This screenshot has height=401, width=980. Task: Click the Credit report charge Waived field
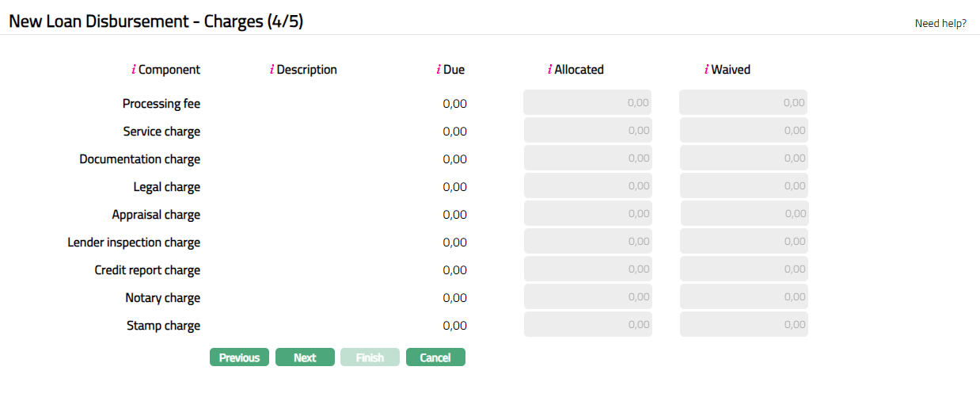pyautogui.click(x=743, y=269)
